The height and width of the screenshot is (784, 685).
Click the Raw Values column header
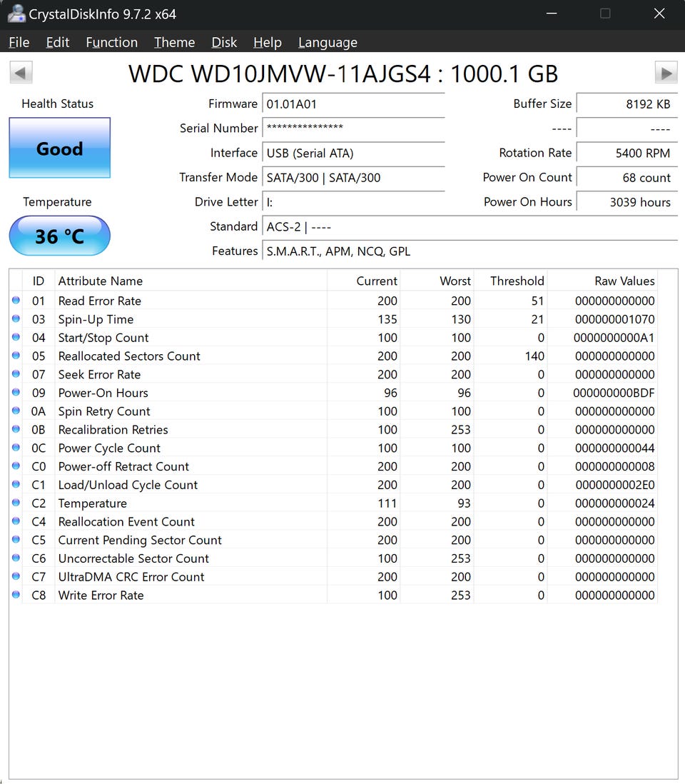pos(602,281)
